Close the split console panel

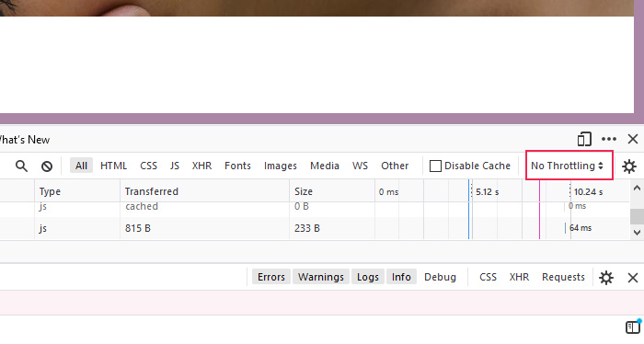[633, 278]
